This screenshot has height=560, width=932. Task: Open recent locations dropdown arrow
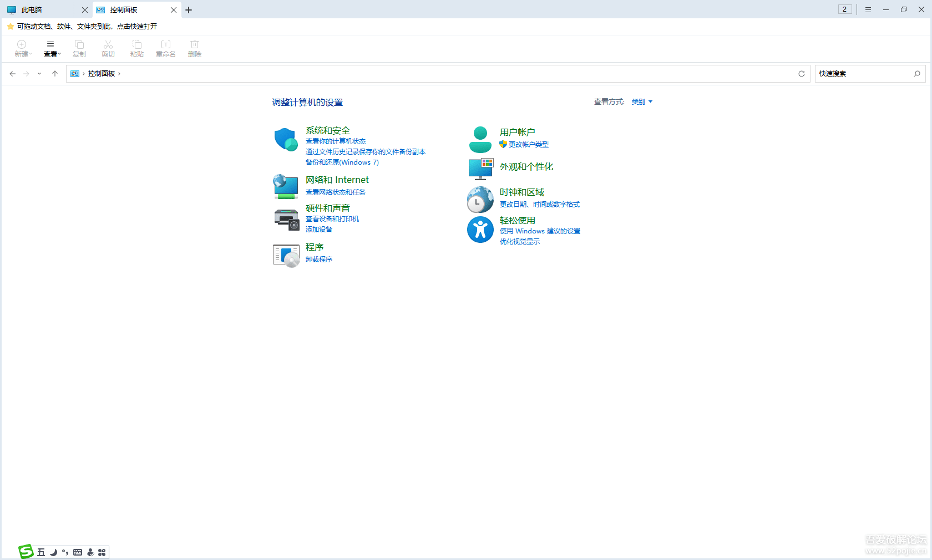point(39,74)
